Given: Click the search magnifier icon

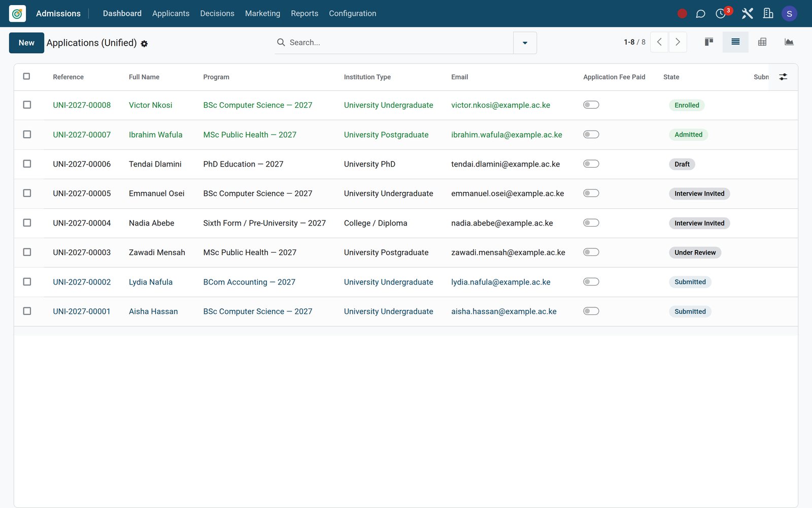Looking at the screenshot, I should (x=281, y=42).
